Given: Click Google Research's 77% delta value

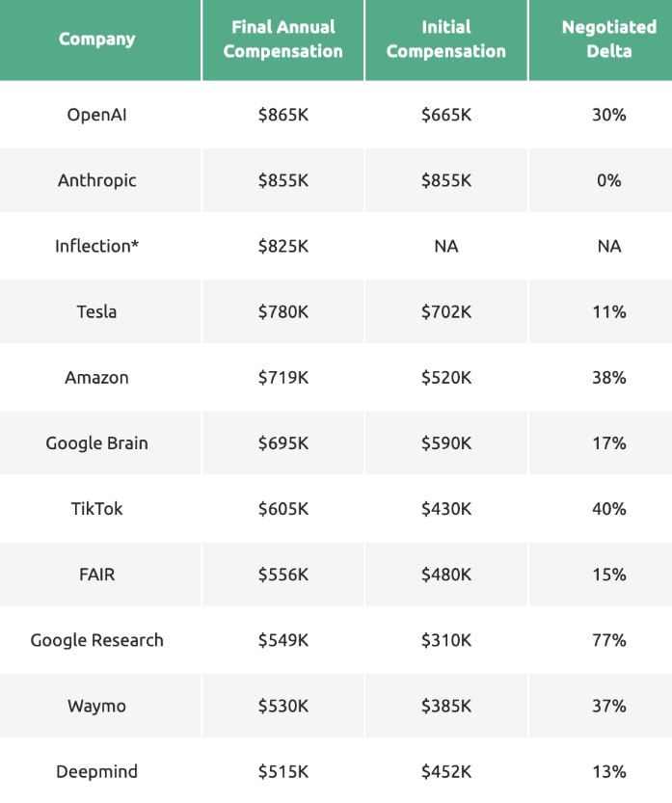Looking at the screenshot, I should pyautogui.click(x=608, y=640).
